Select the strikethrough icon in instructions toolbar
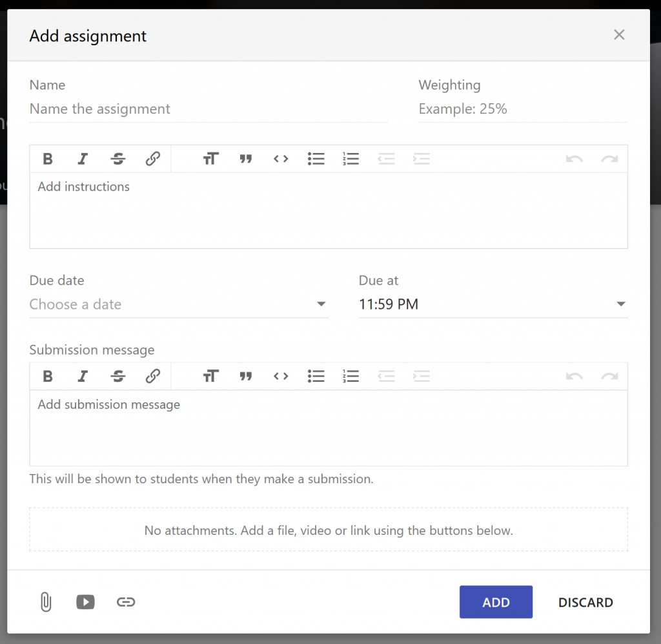The image size is (661, 644). point(117,158)
